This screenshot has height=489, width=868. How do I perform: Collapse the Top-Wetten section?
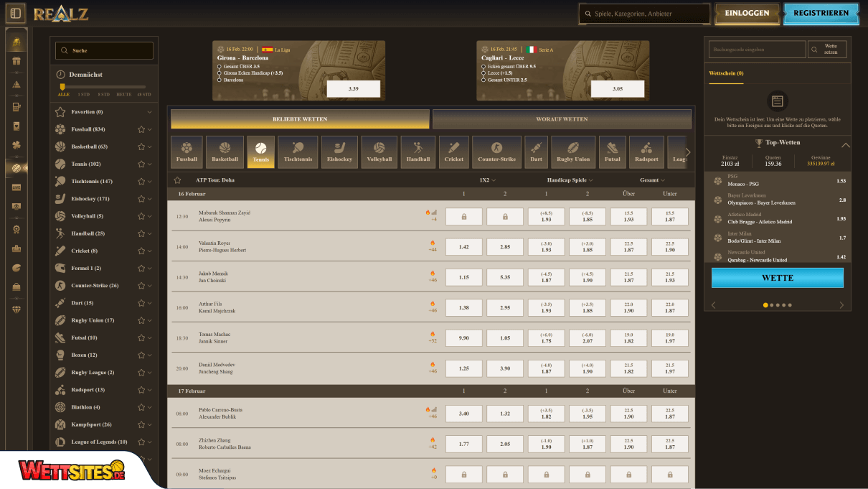[x=845, y=144]
